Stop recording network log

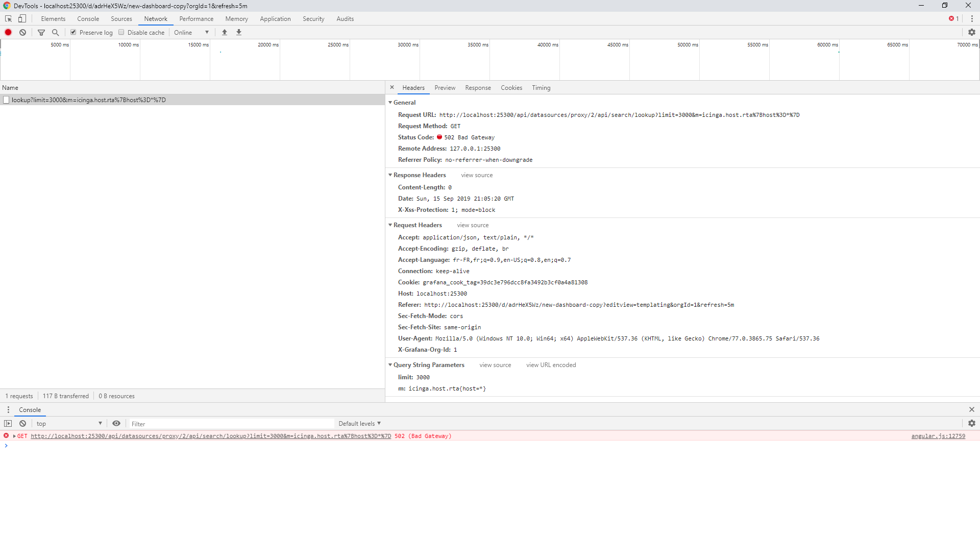(8, 32)
